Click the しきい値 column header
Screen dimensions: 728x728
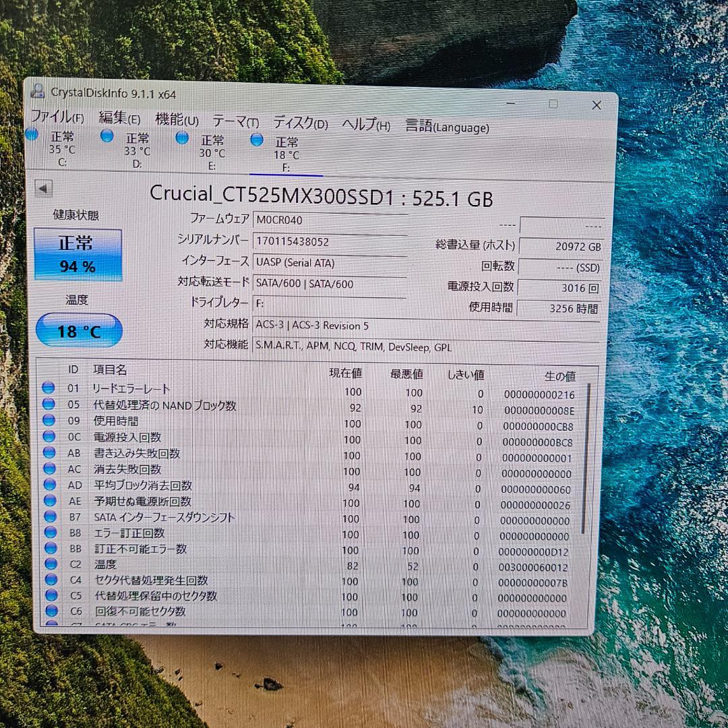tap(466, 375)
